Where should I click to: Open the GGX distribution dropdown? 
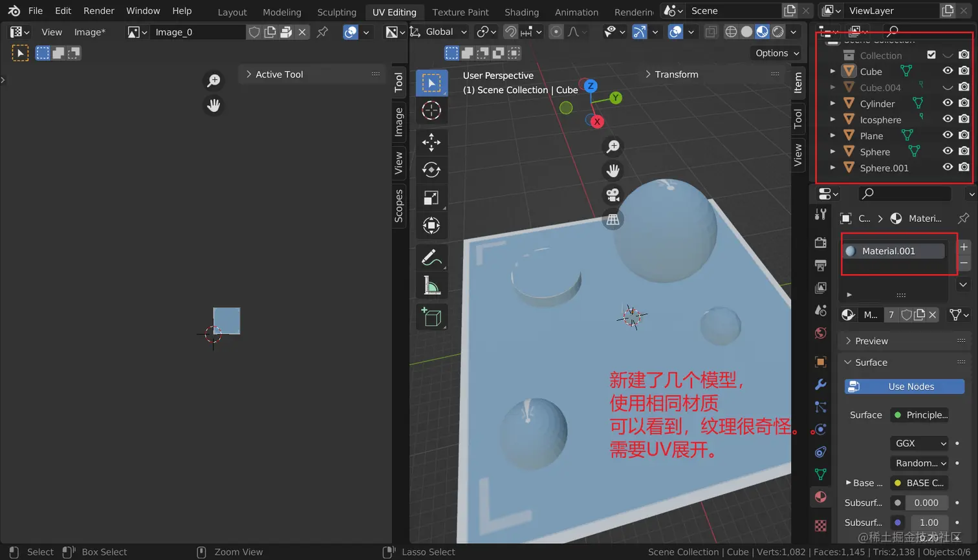tap(920, 443)
